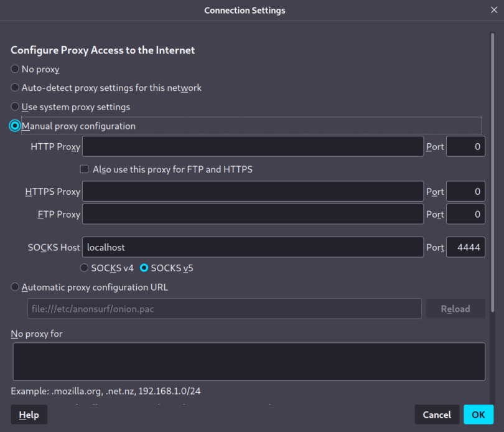
Task: Select the No proxy radio button
Action: pyautogui.click(x=14, y=68)
